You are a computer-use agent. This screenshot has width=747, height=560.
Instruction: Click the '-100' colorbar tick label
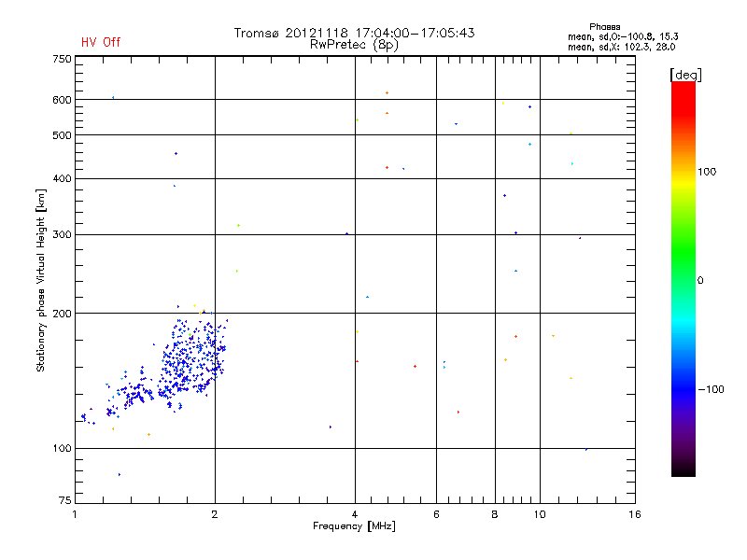711,389
